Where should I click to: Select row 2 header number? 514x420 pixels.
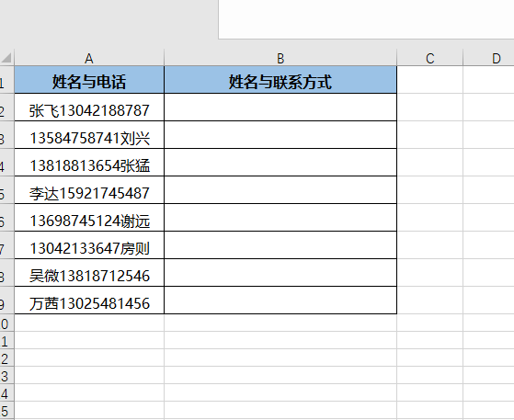tap(6, 108)
